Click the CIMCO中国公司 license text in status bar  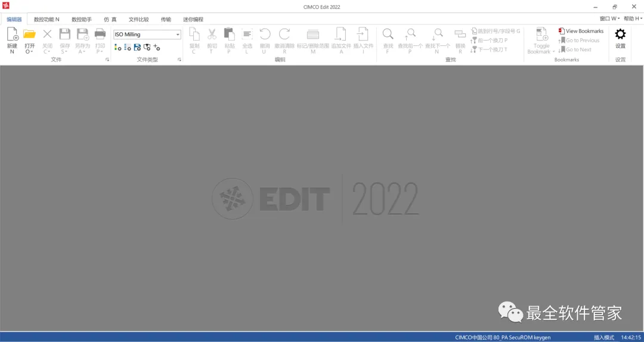503,337
